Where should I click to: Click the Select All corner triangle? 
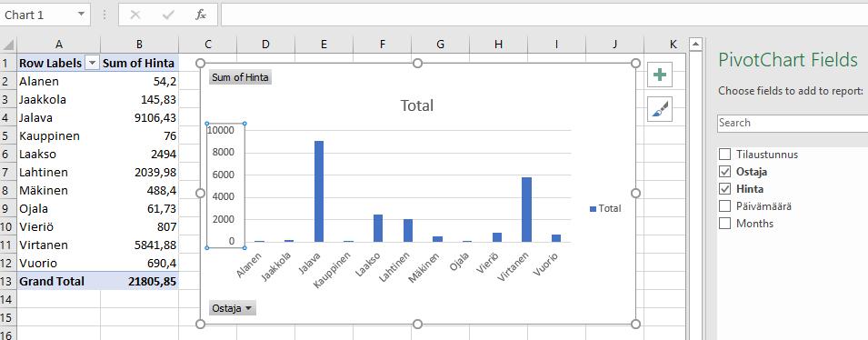click(x=8, y=45)
